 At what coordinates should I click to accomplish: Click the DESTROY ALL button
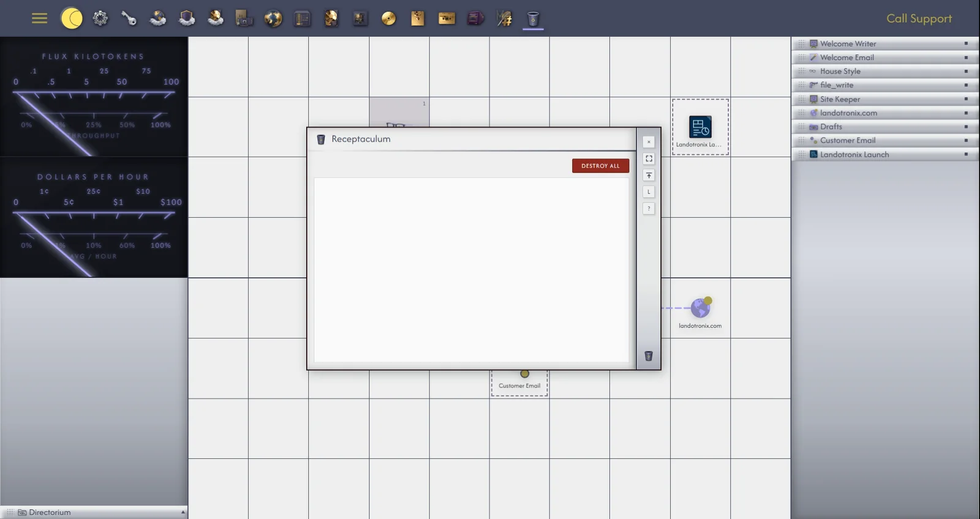(600, 166)
